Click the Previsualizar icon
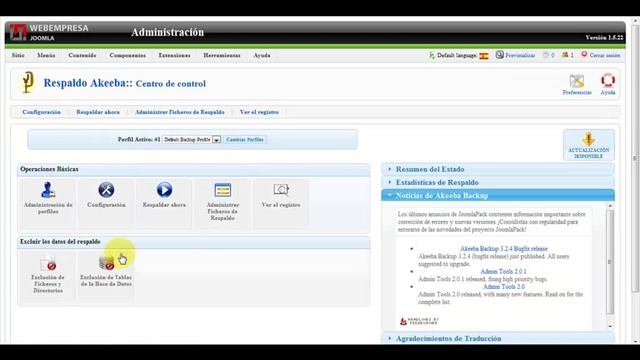The height and width of the screenshot is (360, 640). click(500, 55)
